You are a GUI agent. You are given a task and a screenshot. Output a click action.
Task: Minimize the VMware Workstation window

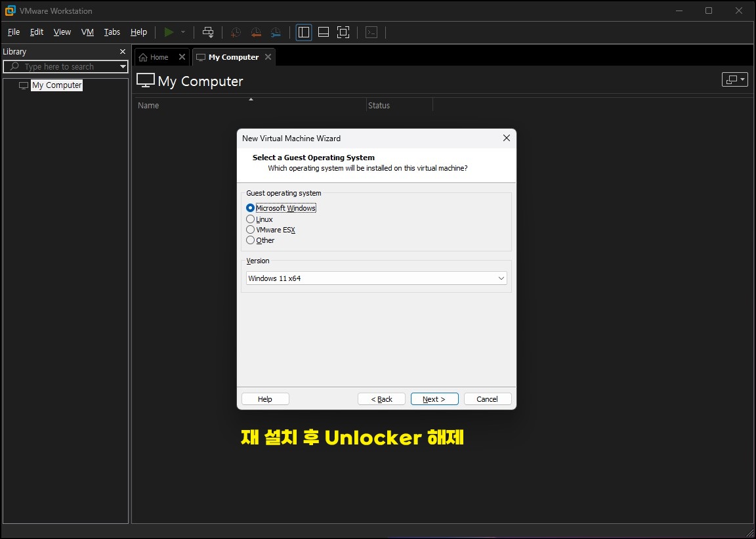click(x=679, y=11)
